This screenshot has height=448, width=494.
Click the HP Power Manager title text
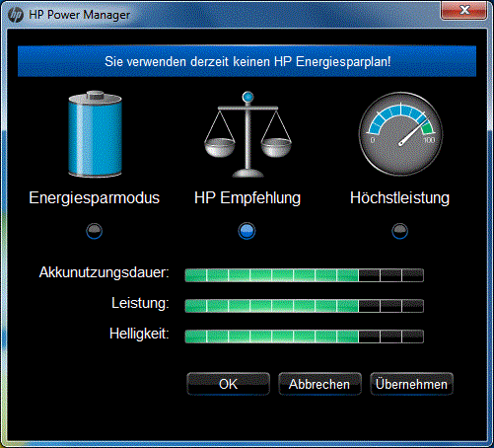pyautogui.click(x=80, y=15)
